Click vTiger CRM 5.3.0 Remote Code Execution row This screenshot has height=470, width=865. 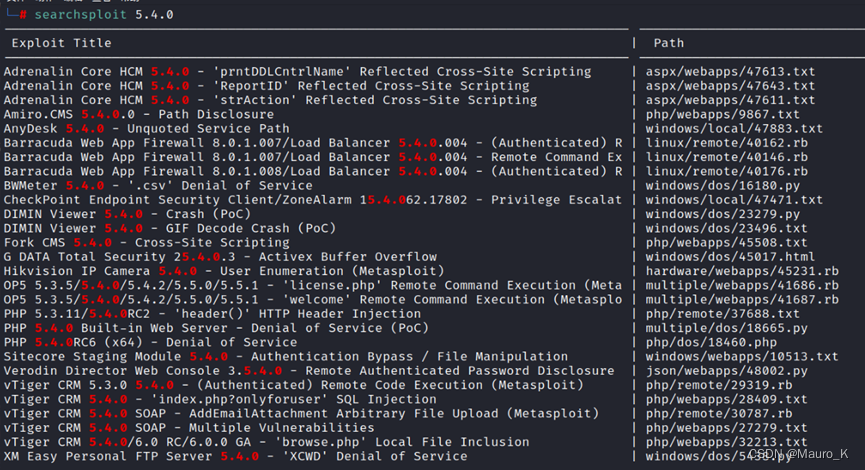pos(293,386)
